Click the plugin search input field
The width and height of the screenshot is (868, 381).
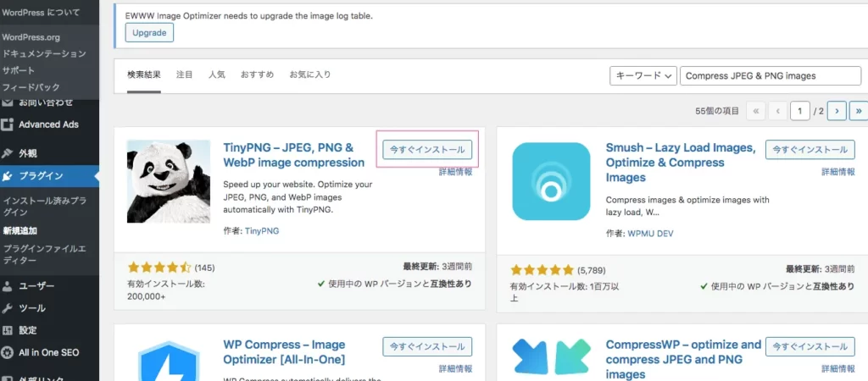click(x=770, y=75)
